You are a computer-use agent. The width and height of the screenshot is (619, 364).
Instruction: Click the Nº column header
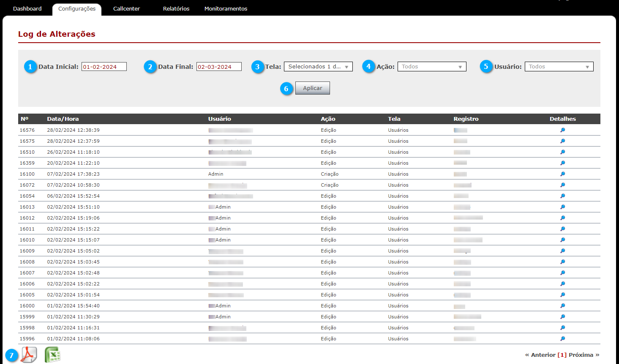tap(25, 119)
